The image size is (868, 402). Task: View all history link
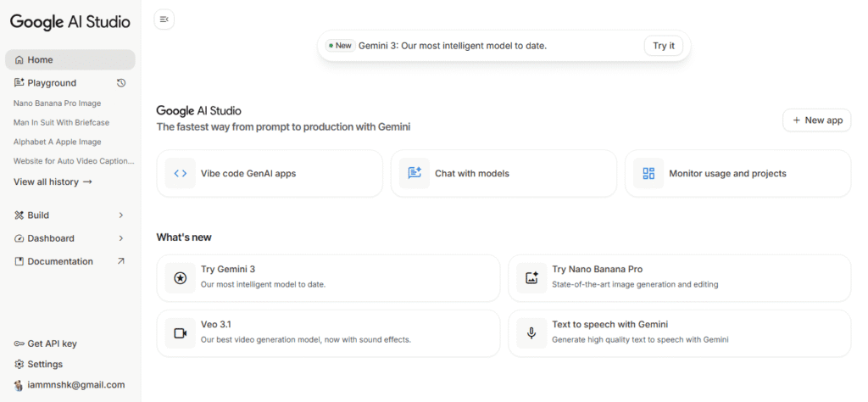(x=53, y=181)
